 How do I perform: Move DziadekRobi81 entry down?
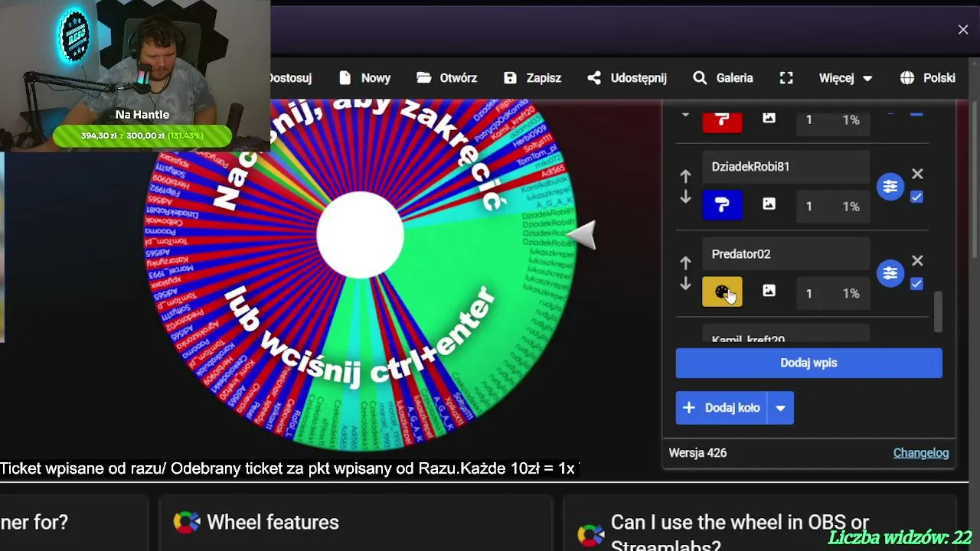tap(685, 197)
